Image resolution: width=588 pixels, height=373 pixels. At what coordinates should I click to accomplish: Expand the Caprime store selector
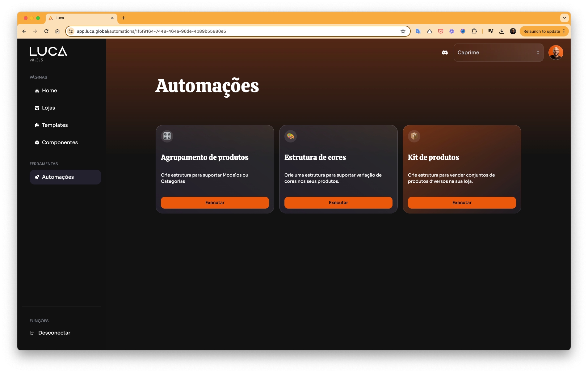tap(498, 53)
